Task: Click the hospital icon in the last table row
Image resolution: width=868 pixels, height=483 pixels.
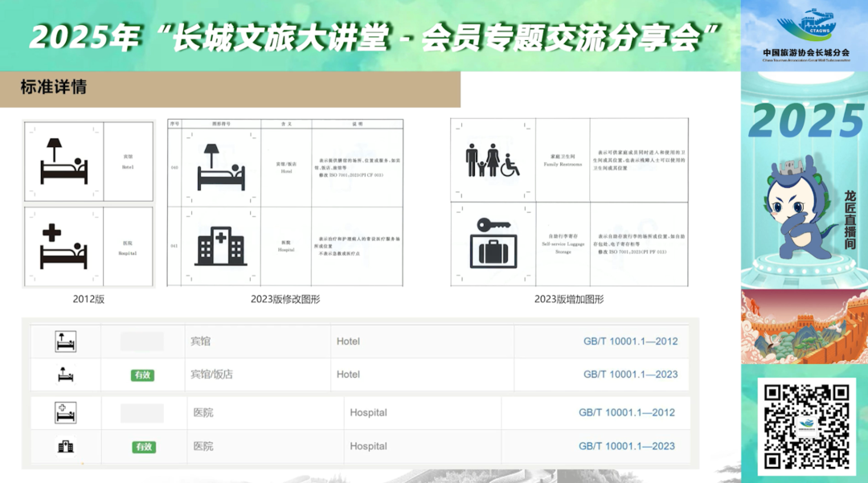Action: coord(64,446)
